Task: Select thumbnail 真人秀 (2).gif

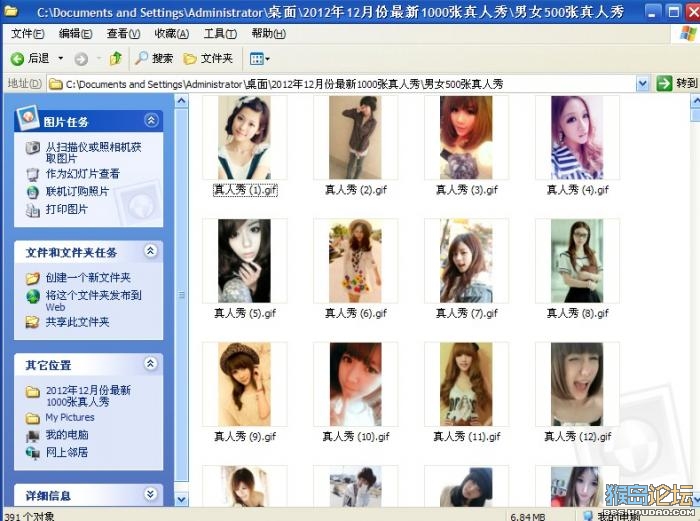Action: [355, 138]
